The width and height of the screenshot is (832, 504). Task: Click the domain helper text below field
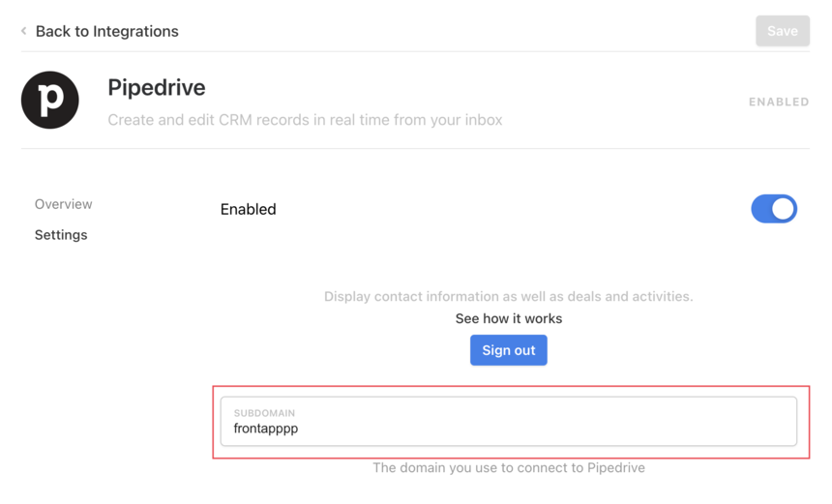point(508,467)
